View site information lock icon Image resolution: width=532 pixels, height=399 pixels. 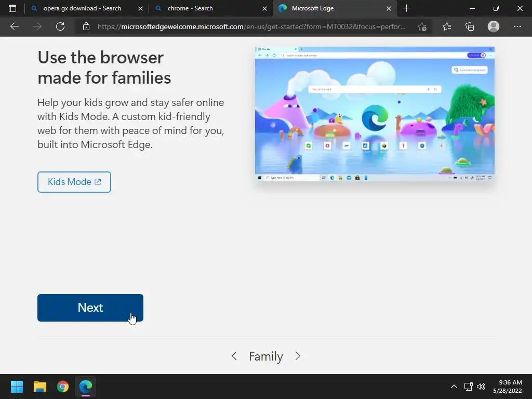(x=86, y=26)
